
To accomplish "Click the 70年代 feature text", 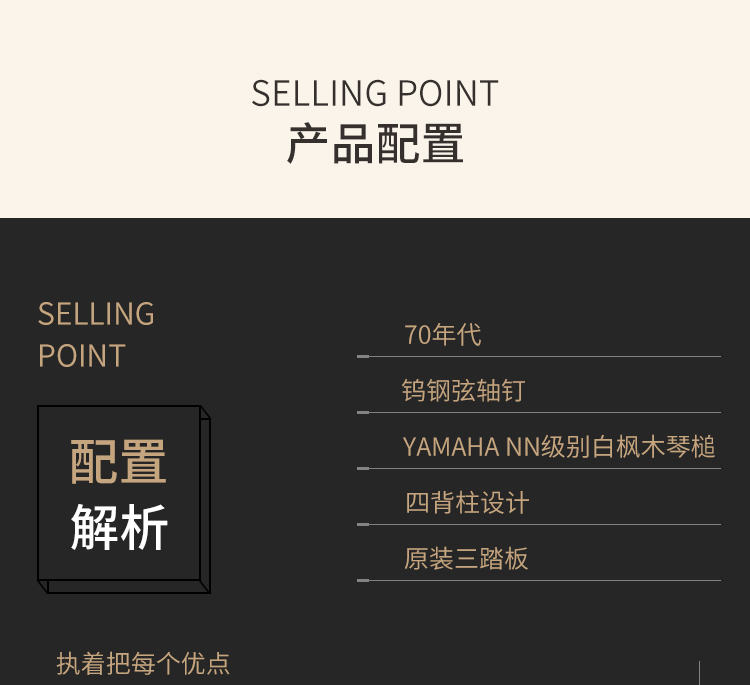I will (442, 335).
